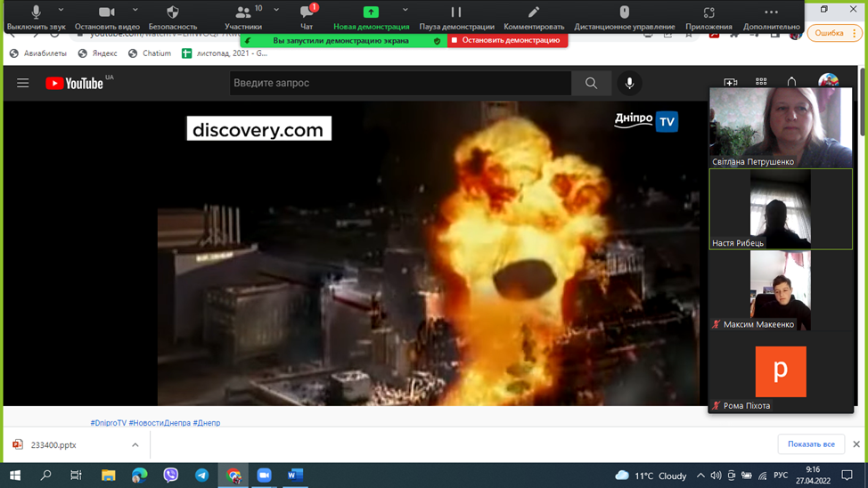868x488 pixels.
Task: Open File Explorer from taskbar
Action: pos(108,476)
